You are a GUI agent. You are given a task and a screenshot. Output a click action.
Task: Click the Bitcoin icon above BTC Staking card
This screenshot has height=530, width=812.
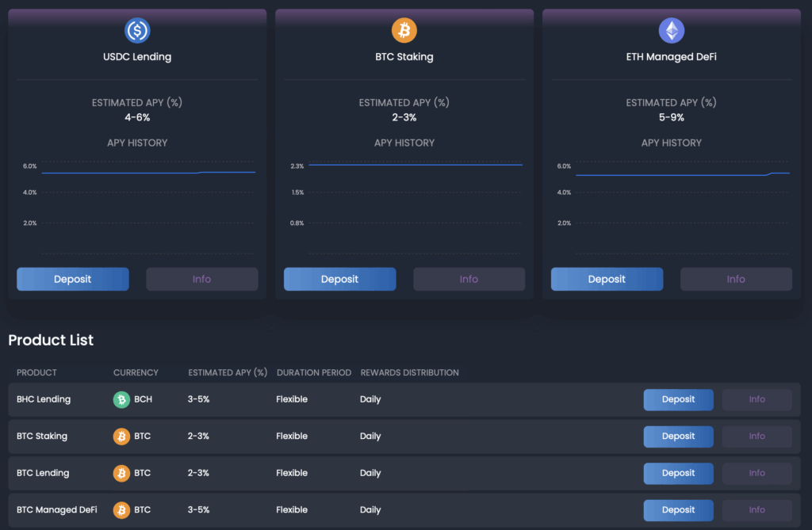404,31
